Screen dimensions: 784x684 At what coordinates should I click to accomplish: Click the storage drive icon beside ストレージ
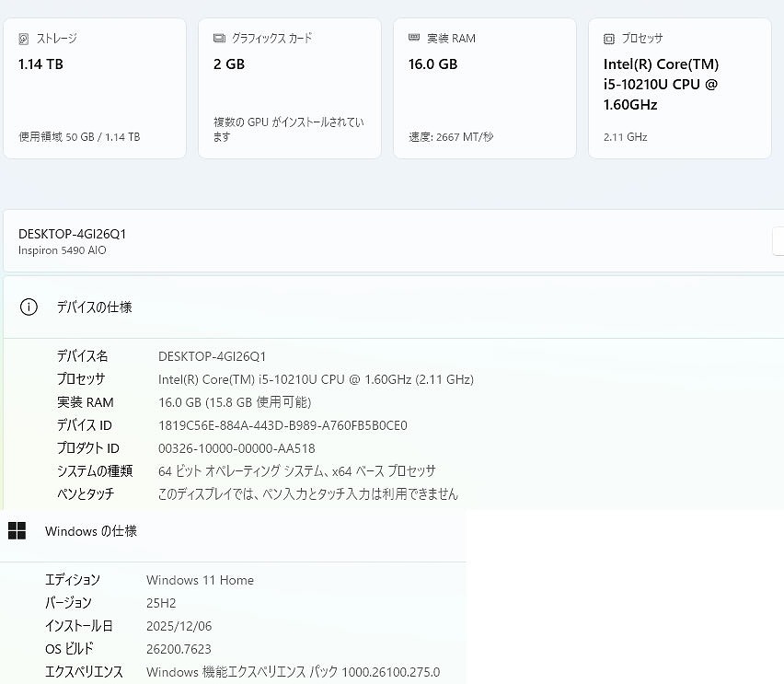pos(24,39)
